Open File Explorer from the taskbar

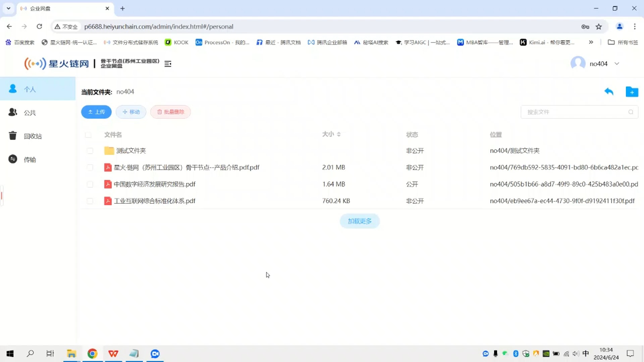[71, 354]
